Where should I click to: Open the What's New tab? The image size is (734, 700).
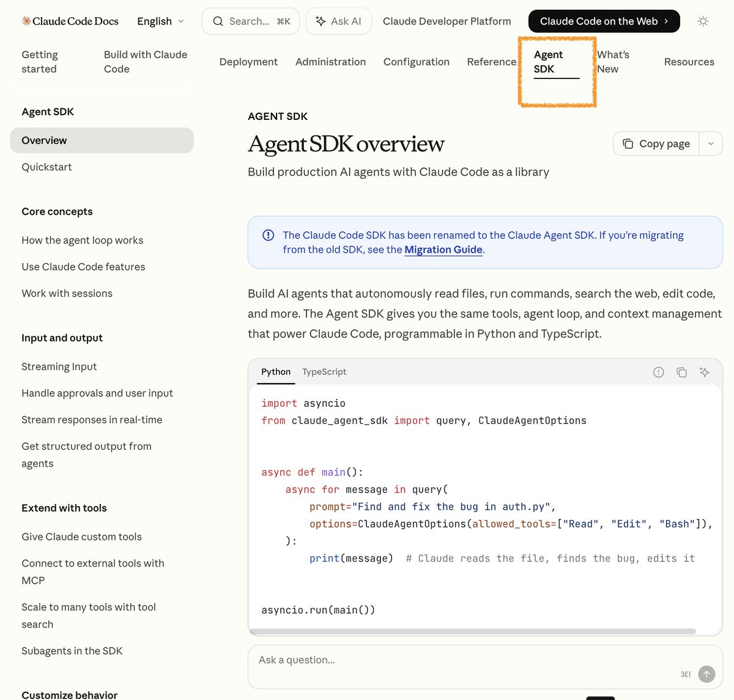614,62
